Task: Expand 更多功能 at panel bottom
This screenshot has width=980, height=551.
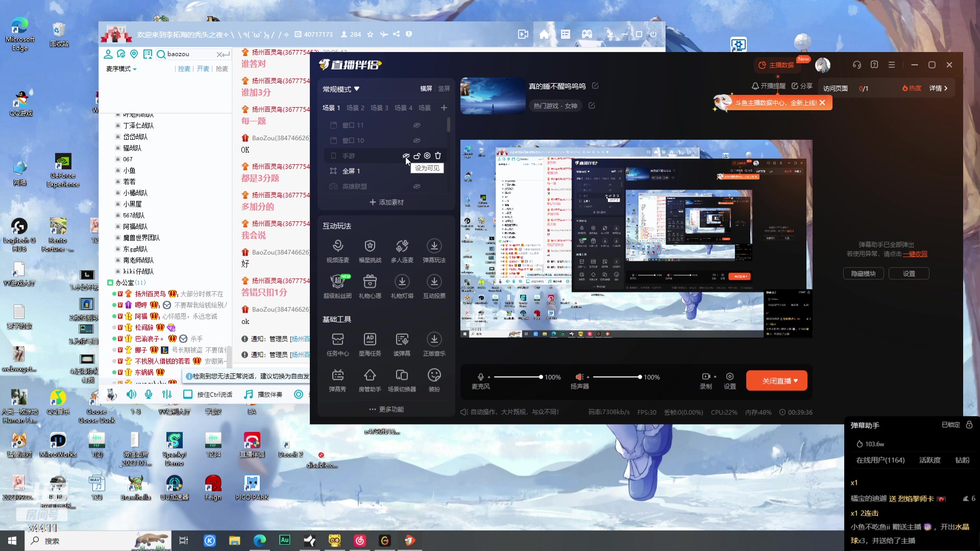Action: click(386, 409)
